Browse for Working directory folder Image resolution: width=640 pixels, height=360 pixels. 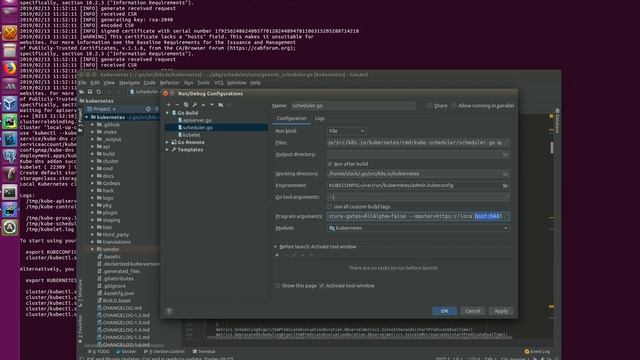click(505, 173)
